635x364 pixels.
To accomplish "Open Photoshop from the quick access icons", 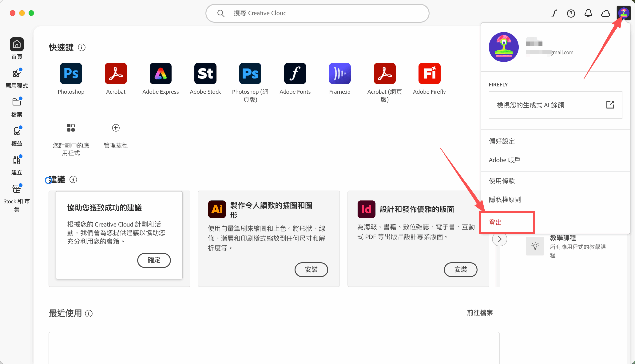I will pos(71,73).
